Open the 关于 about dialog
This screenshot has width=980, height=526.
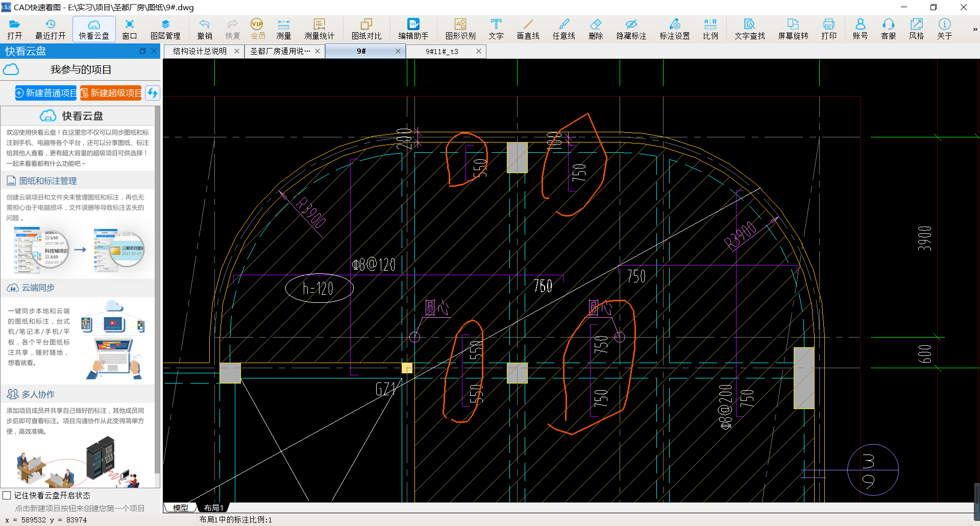tap(945, 29)
